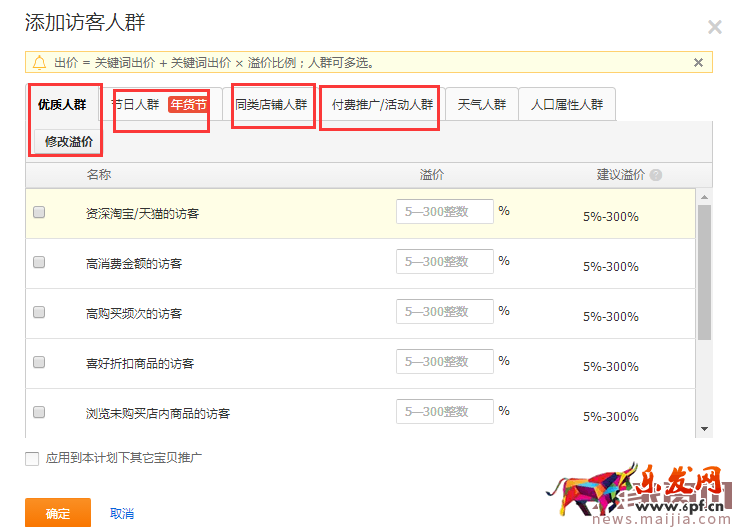Click the 修改溢价 button

point(69,142)
